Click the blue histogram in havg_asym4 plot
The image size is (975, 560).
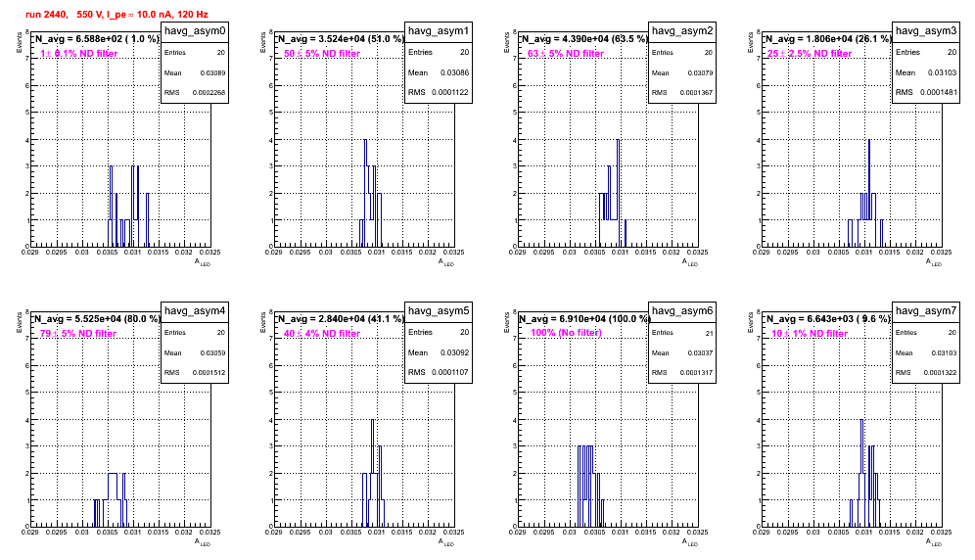click(x=111, y=499)
